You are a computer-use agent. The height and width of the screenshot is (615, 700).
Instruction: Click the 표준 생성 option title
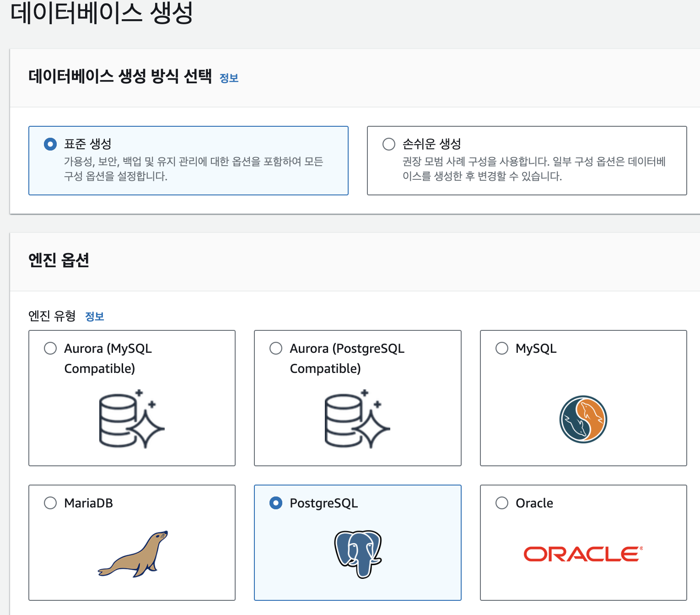88,144
